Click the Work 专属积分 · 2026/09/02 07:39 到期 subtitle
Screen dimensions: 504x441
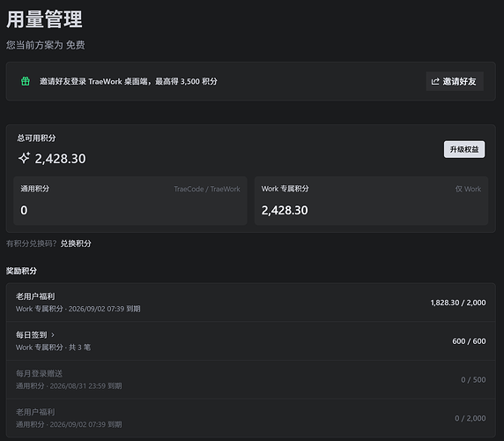tap(78, 309)
